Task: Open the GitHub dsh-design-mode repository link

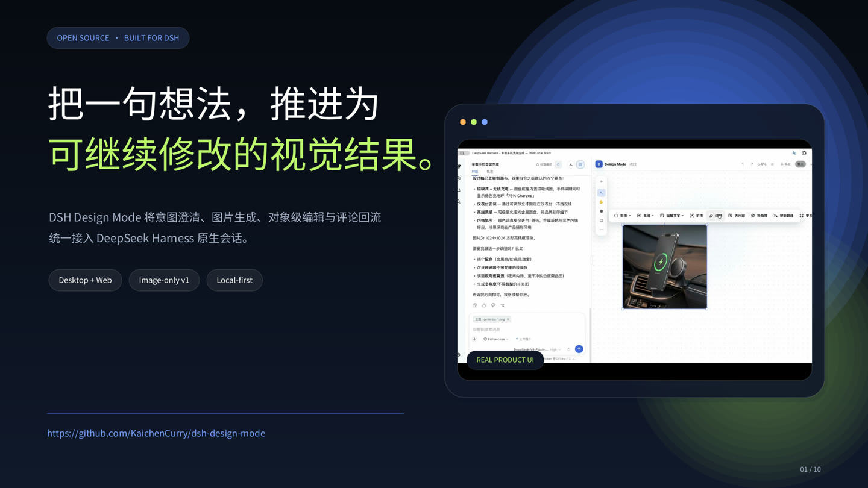Action: [x=156, y=433]
